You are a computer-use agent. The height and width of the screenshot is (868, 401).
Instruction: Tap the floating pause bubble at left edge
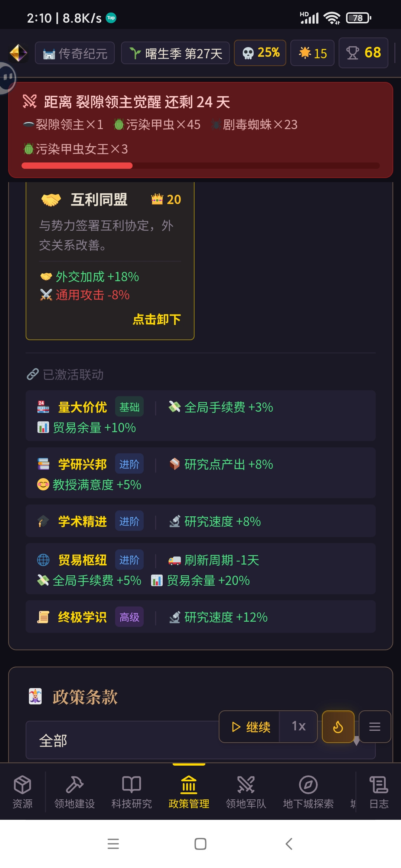(7, 78)
